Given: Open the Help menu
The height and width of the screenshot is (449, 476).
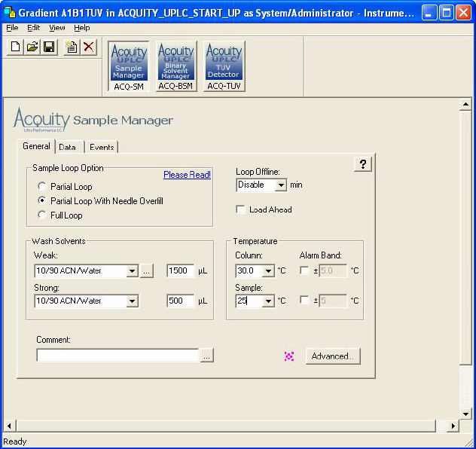Looking at the screenshot, I should tap(81, 28).
